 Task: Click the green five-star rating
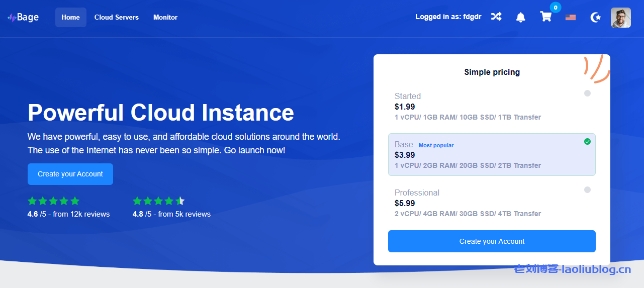[53, 201]
